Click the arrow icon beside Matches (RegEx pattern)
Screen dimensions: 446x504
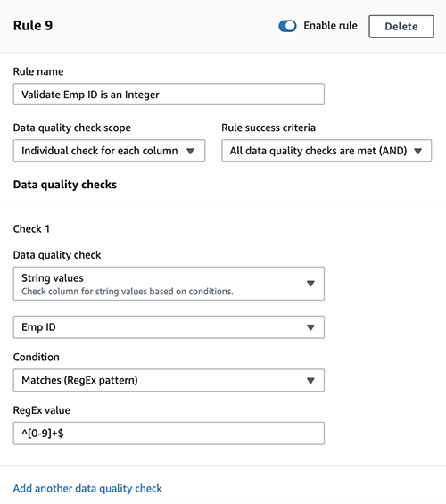[x=310, y=381]
